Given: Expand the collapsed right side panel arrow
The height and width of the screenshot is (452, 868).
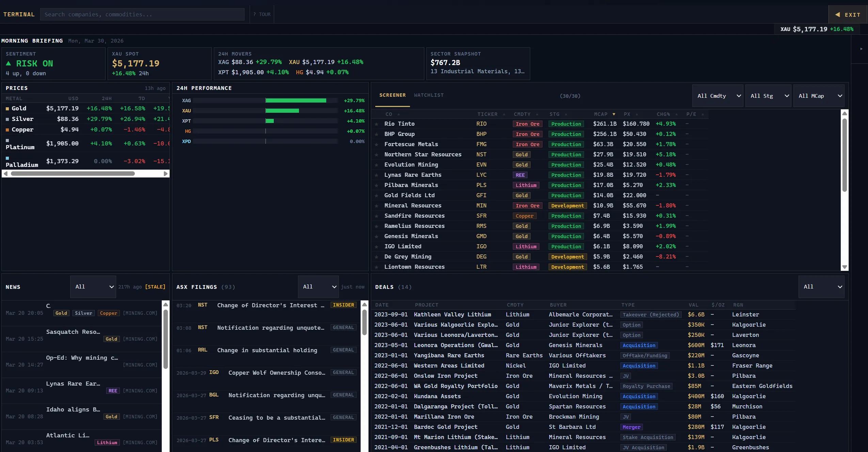Looking at the screenshot, I should (x=861, y=49).
